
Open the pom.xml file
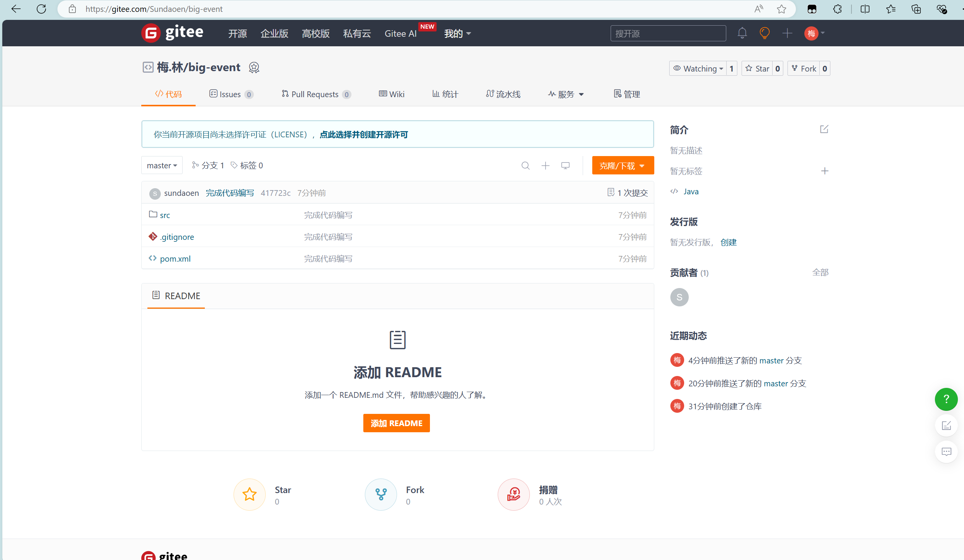(175, 259)
